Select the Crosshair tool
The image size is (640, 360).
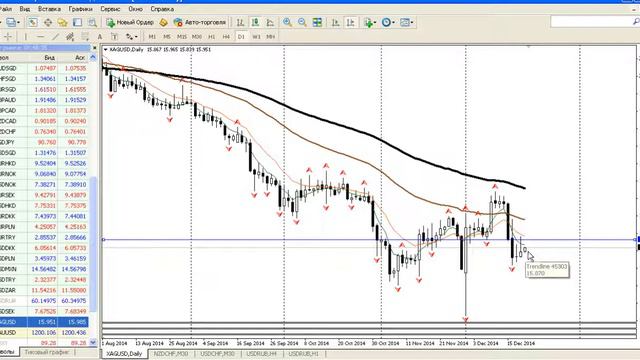[x=8, y=37]
